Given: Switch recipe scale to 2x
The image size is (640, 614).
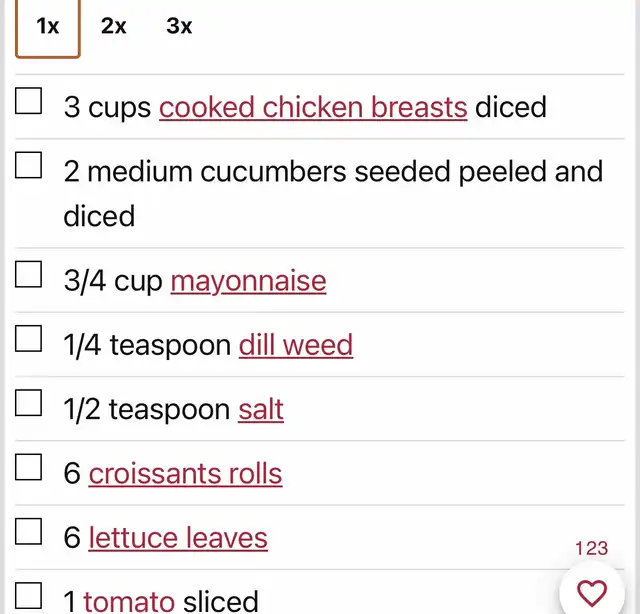Looking at the screenshot, I should pos(113,26).
